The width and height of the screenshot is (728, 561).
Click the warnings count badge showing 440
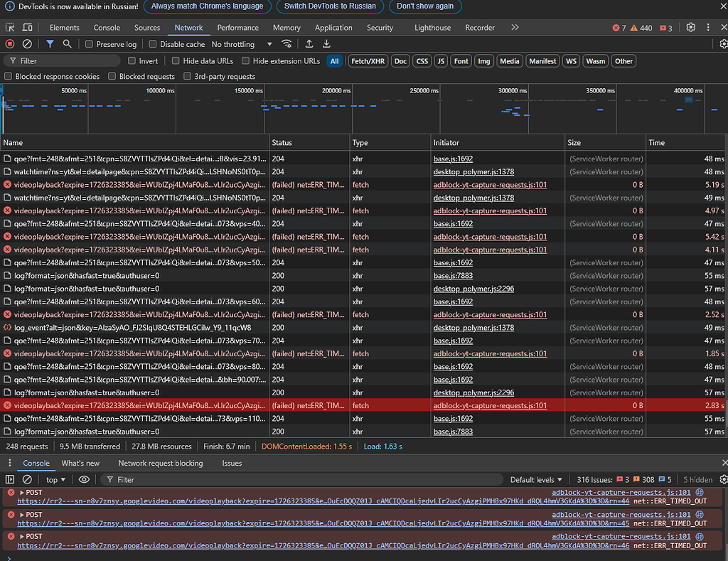tap(641, 28)
